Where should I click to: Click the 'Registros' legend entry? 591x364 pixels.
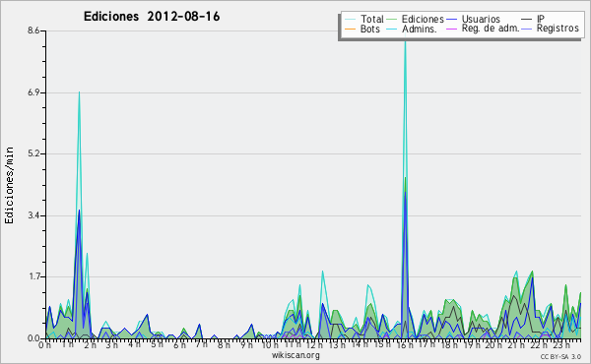(x=558, y=29)
